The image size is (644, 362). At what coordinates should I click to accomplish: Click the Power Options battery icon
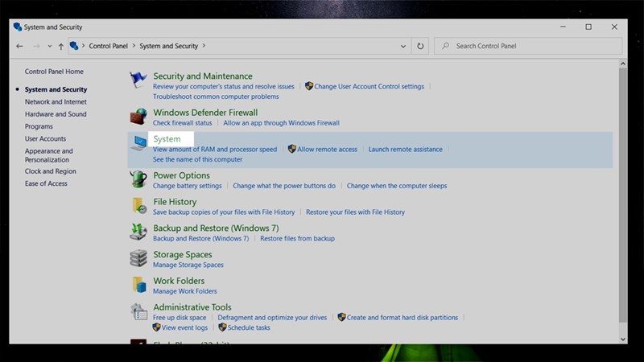pos(138,179)
